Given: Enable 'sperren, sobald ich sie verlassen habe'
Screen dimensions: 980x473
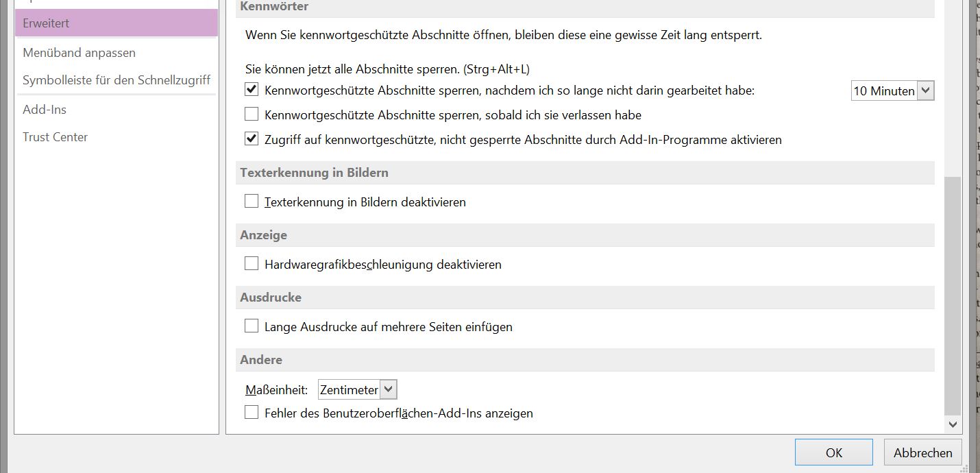Looking at the screenshot, I should (x=252, y=114).
